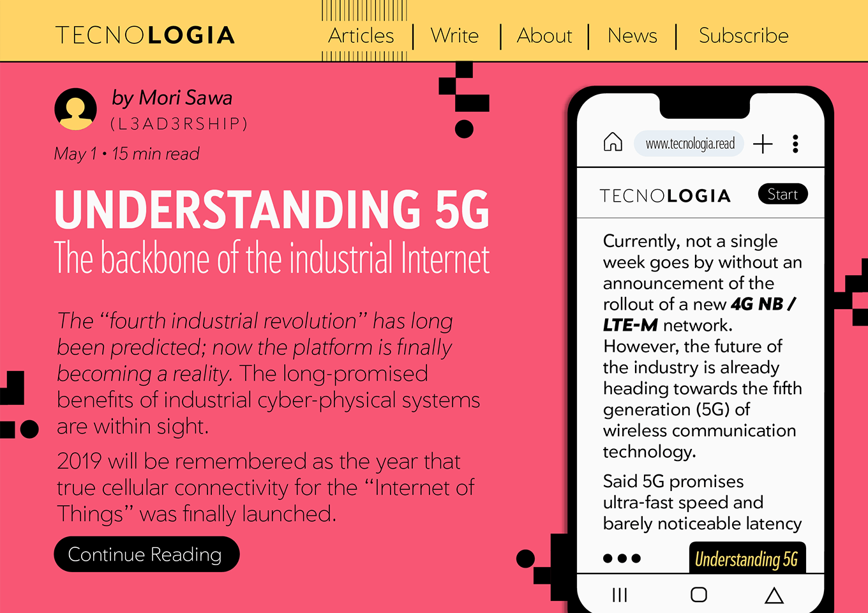
Task: Open the Write menu item
Action: [454, 36]
